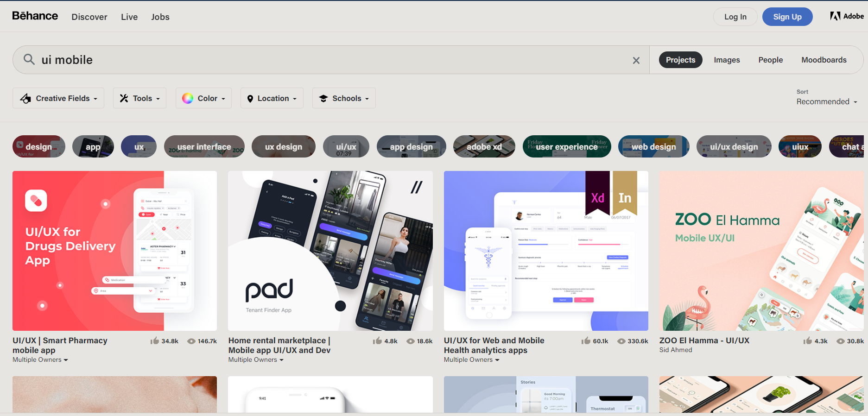Open Sid Ahmed's profile
Viewport: 868px width, 416px height.
tap(676, 350)
